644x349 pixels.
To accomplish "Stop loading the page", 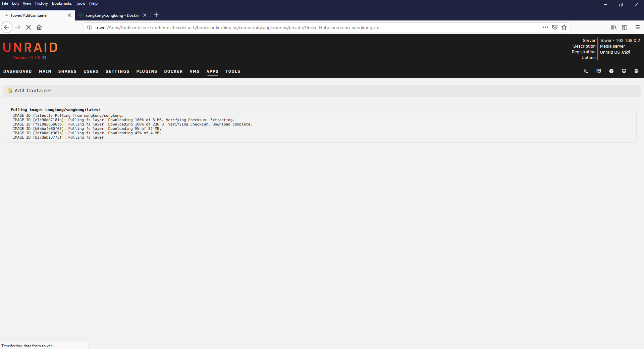I will click(29, 27).
